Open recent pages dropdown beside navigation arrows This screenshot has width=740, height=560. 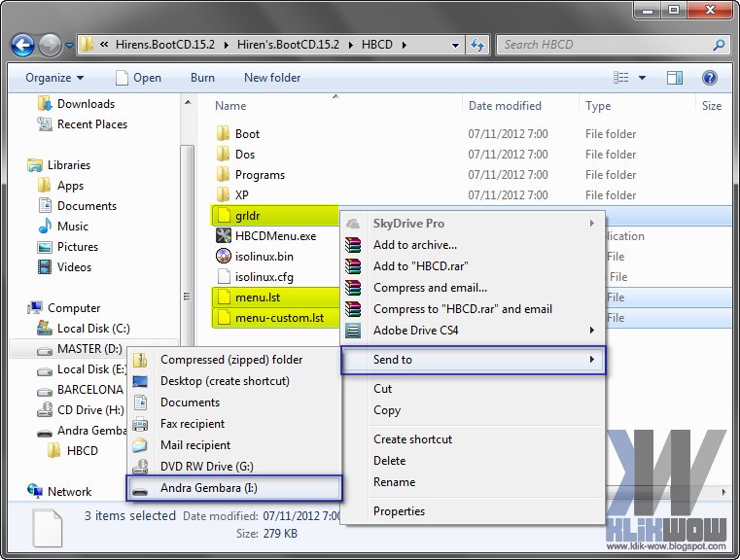click(69, 46)
